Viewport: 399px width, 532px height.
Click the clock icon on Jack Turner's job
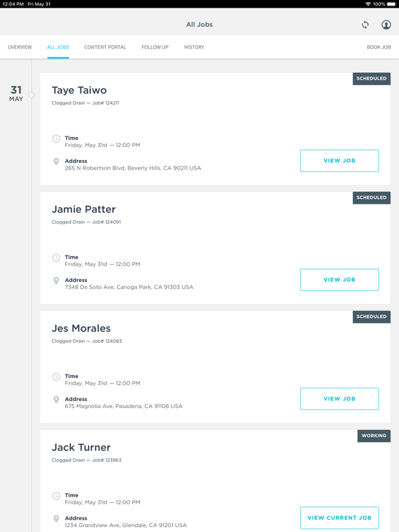56,496
